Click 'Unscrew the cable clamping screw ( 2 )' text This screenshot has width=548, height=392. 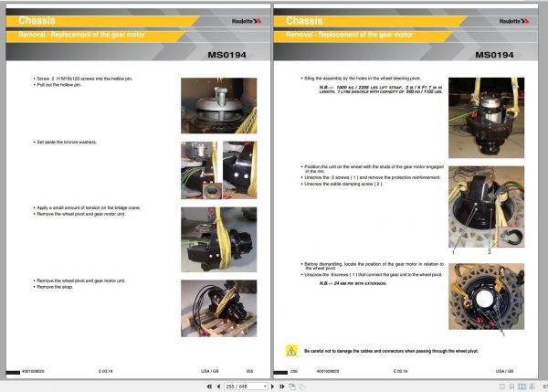[343, 184]
